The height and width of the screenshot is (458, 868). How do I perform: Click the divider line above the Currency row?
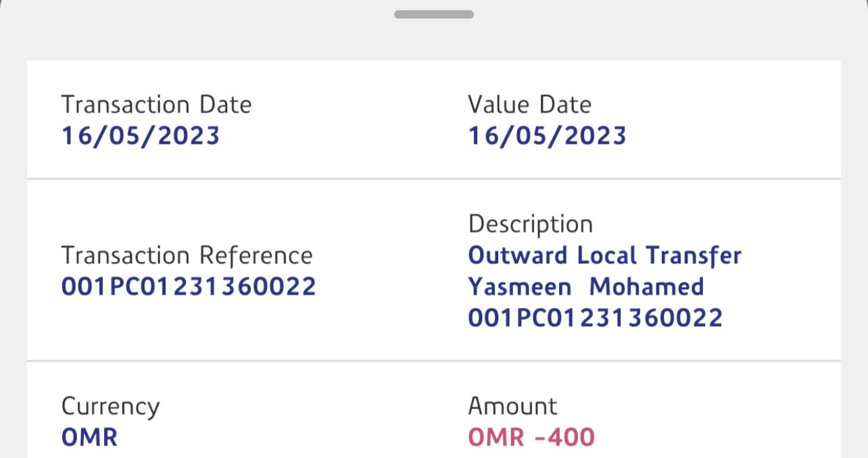tap(433, 361)
